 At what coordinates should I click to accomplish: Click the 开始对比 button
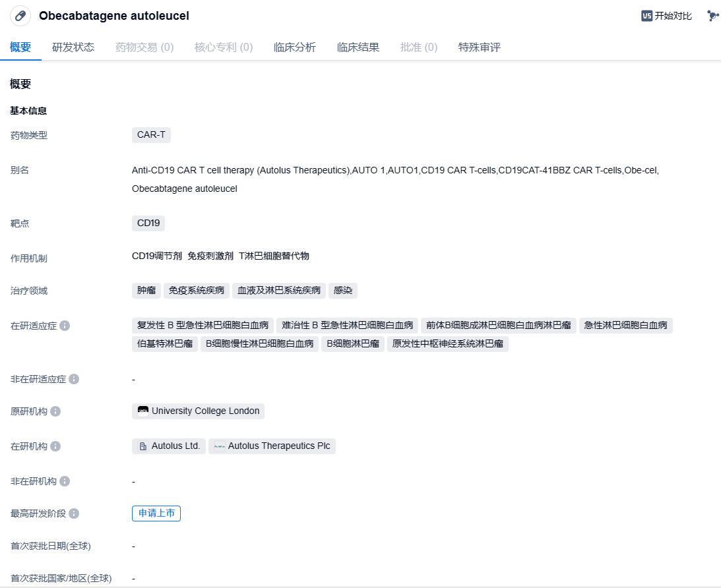click(x=673, y=16)
